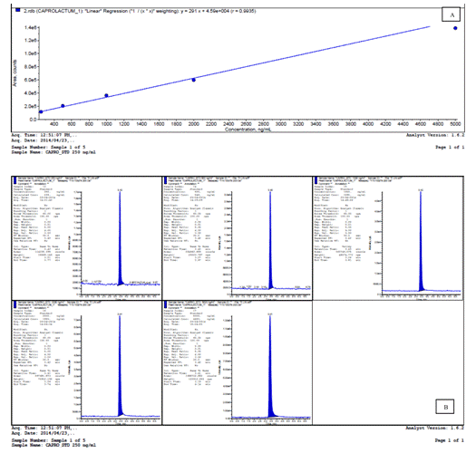
Task: Select the calibration data point at 5000 ng/mL
Action: (455, 28)
